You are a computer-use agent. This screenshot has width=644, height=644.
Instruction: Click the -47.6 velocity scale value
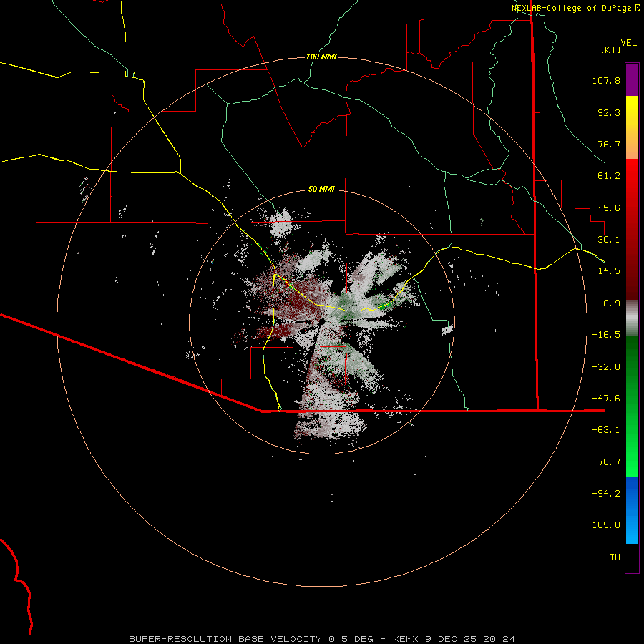[x=606, y=399]
